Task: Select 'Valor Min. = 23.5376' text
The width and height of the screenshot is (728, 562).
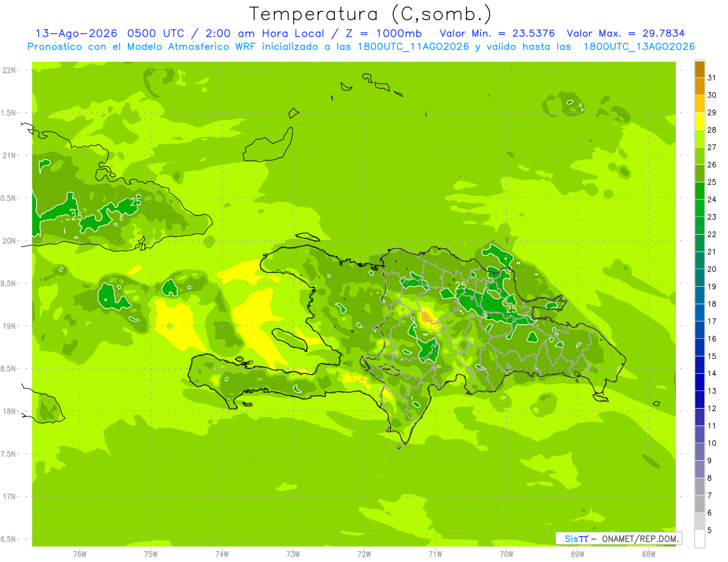Action: point(497,33)
